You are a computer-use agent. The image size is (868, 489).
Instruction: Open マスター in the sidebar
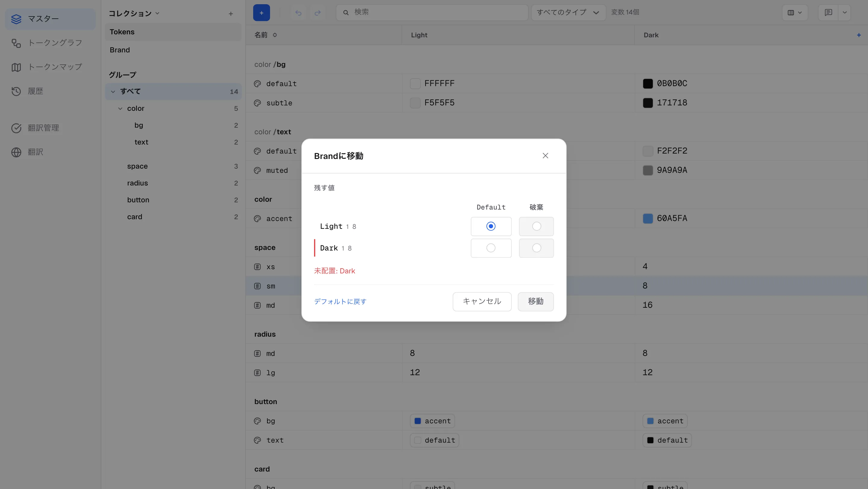click(x=51, y=19)
